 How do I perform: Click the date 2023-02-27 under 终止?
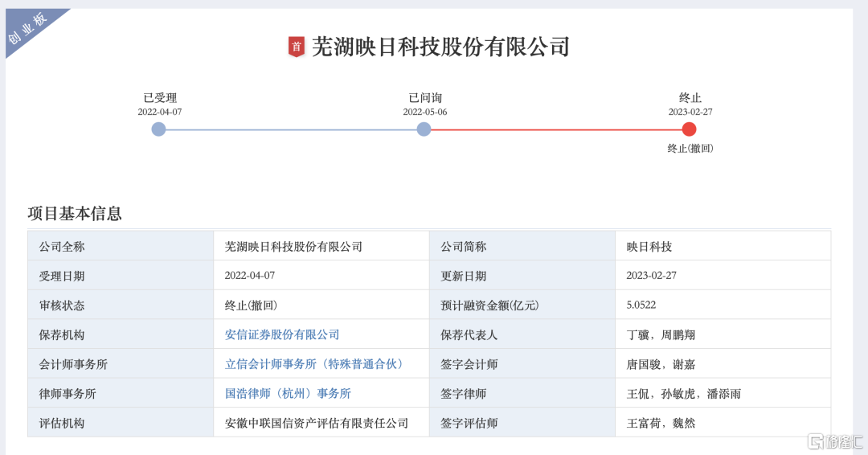pyautogui.click(x=690, y=112)
